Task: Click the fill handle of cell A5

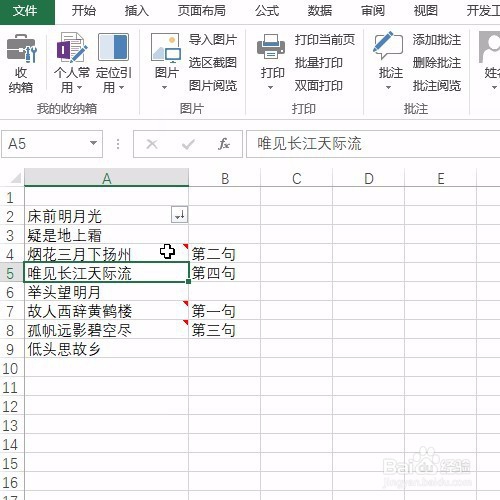Action: [188, 282]
